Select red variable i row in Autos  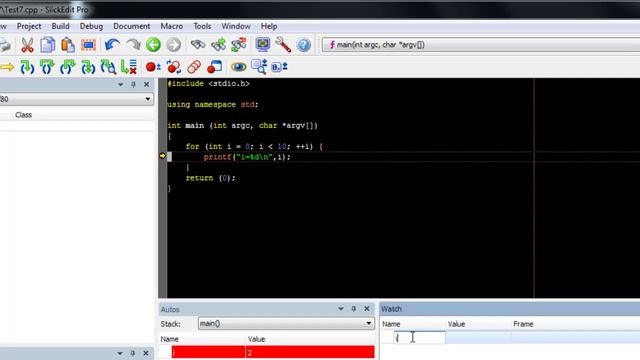[x=273, y=352]
